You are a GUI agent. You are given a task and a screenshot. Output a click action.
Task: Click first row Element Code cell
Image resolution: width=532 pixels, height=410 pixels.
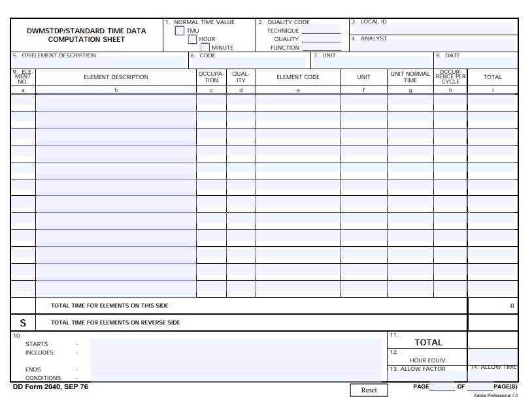point(298,100)
